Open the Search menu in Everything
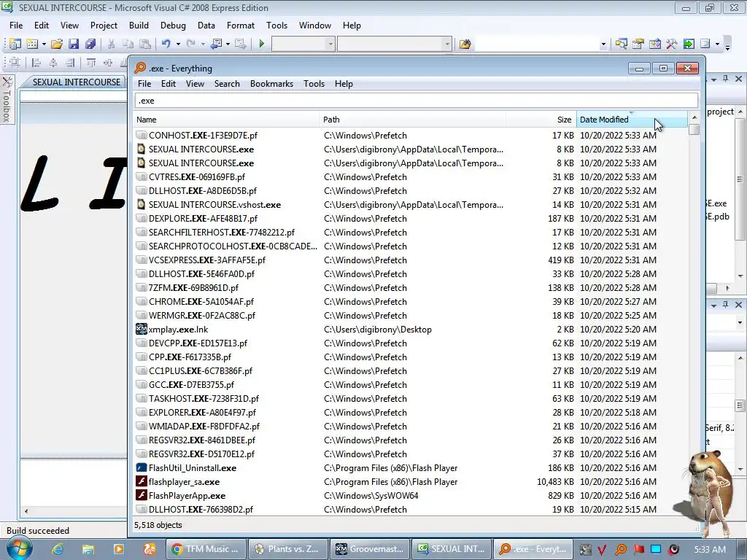 (227, 84)
